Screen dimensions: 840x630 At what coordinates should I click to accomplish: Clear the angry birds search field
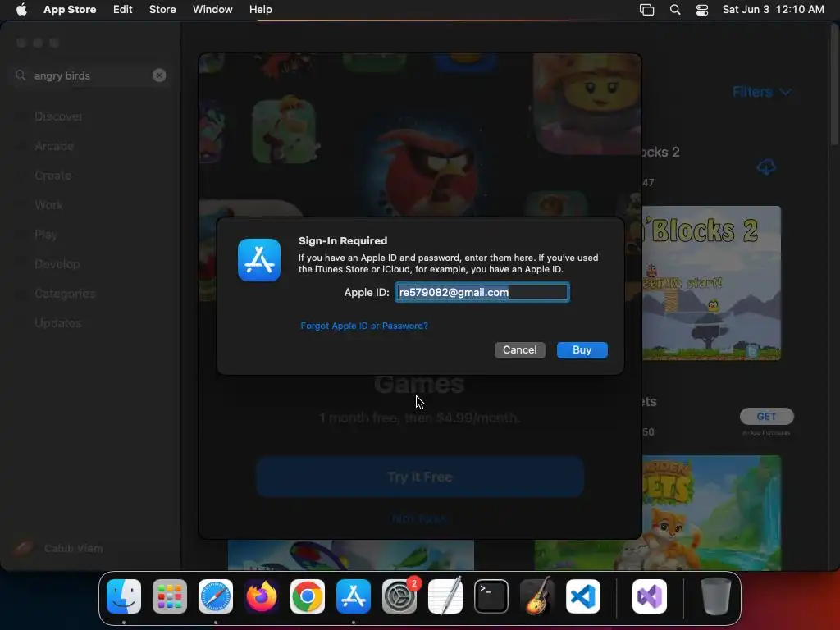coord(159,75)
